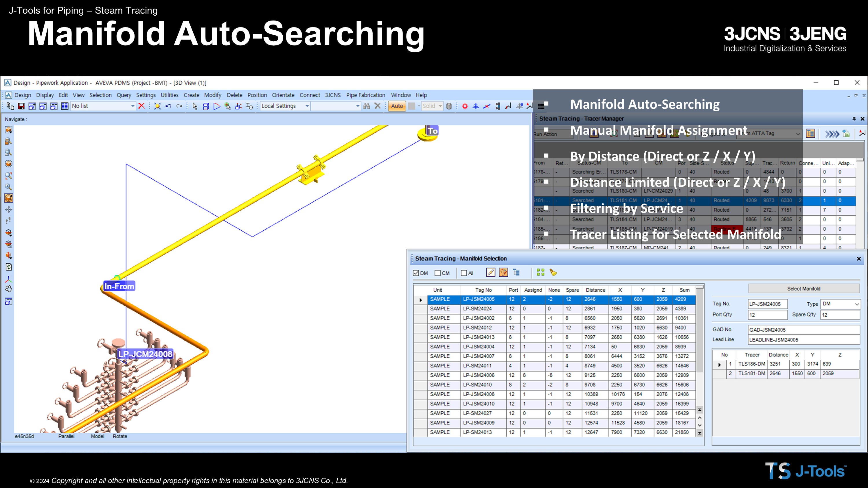868x488 pixels.
Task: Close the Manifold Selection window
Action: 858,259
